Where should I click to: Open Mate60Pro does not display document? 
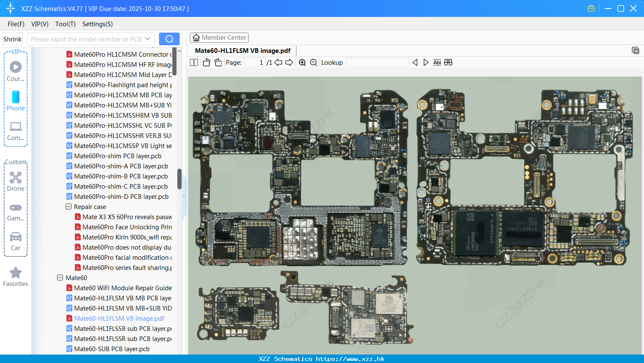pos(123,247)
